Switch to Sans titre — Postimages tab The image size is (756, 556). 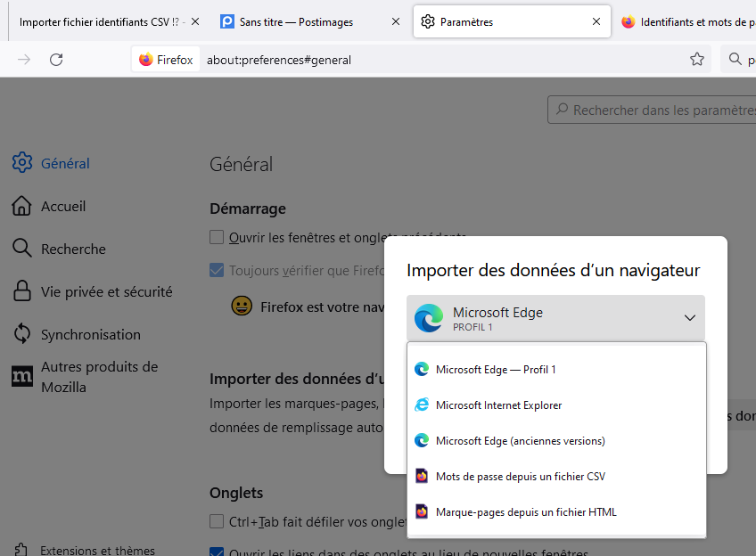pyautogui.click(x=311, y=21)
